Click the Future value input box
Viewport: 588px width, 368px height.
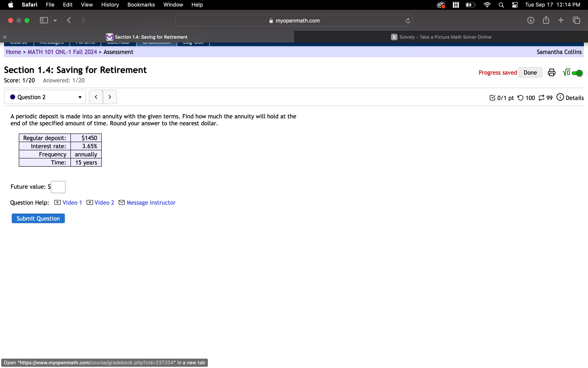(58, 187)
